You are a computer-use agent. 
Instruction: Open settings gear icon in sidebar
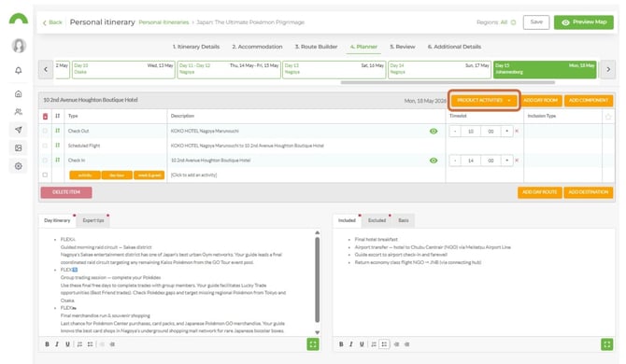[19, 166]
